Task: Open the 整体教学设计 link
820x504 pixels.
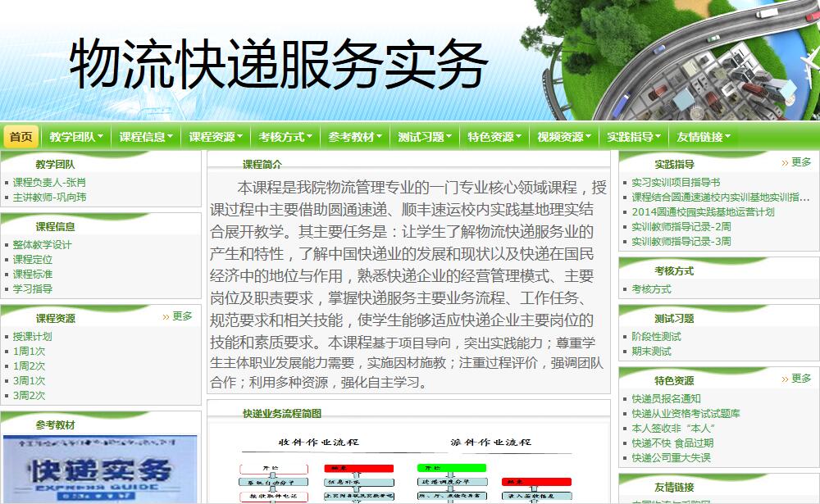Action: [x=43, y=245]
